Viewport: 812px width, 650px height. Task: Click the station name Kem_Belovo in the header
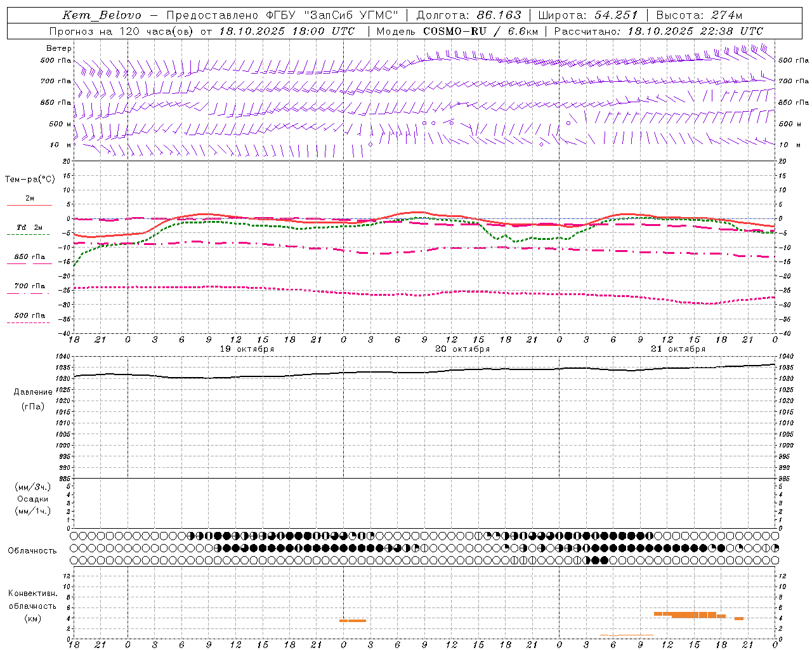point(101,15)
